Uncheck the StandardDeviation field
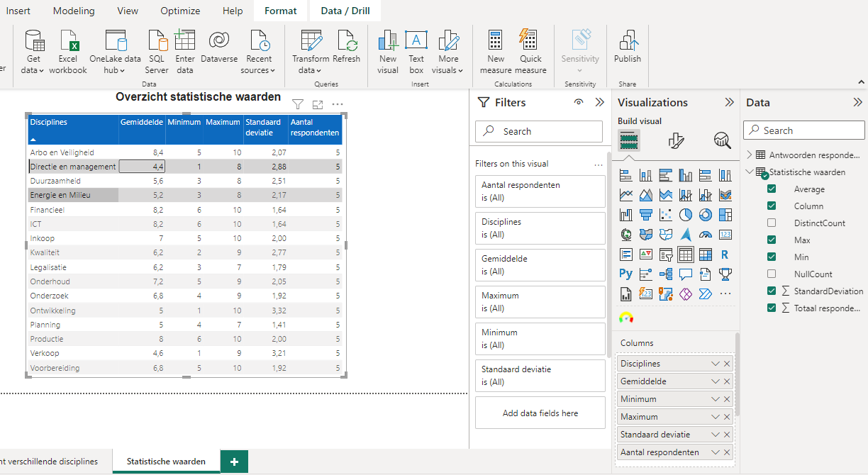868x475 pixels. tap(772, 291)
